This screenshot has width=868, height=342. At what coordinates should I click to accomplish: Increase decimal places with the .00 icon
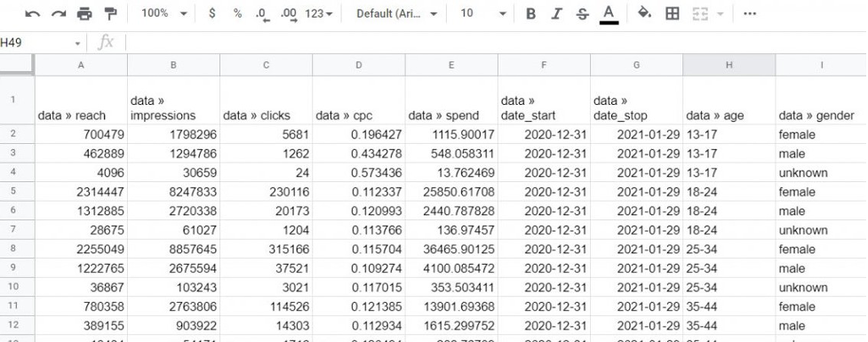coord(289,14)
